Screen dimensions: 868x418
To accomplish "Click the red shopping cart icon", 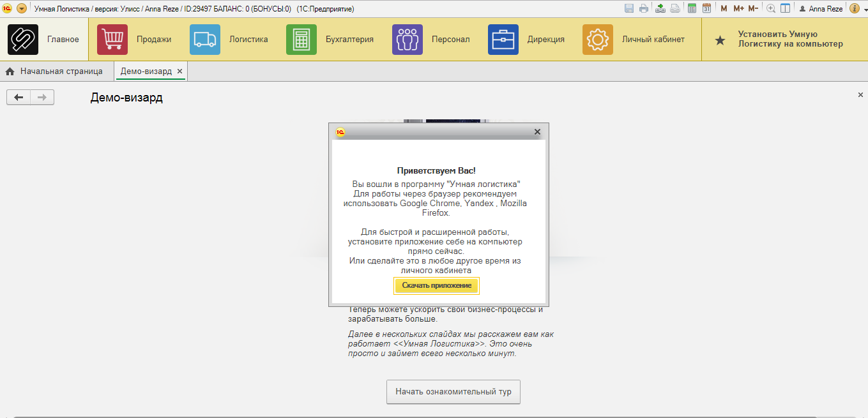I will [x=112, y=40].
